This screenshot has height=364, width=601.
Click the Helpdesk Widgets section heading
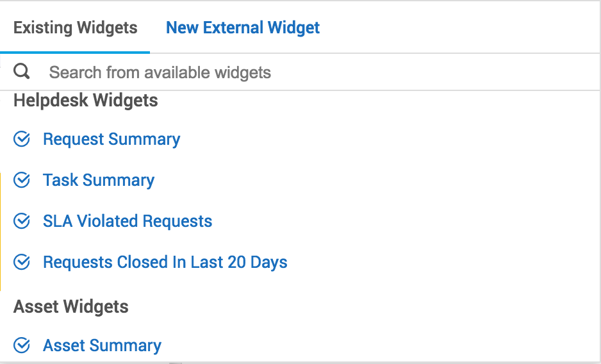pyautogui.click(x=86, y=101)
